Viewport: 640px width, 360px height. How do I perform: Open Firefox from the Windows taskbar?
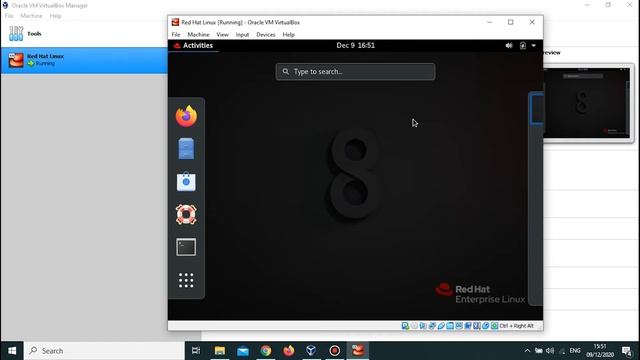(x=289, y=351)
